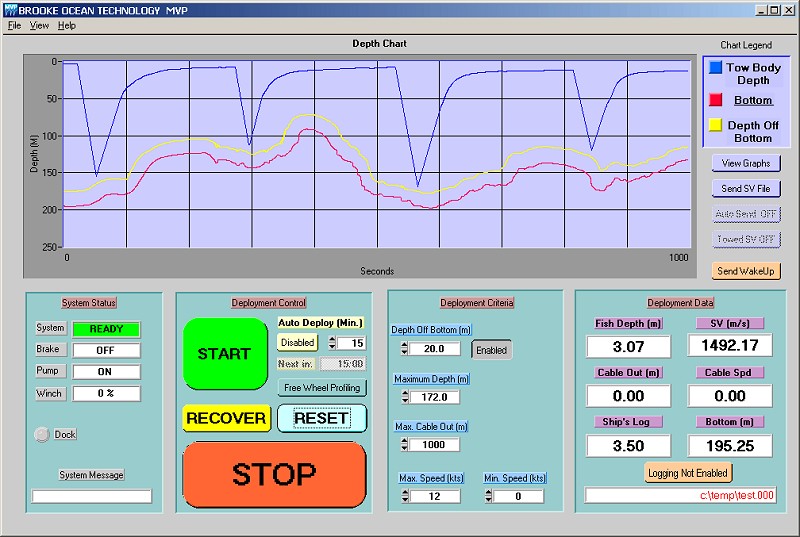Open the Help menu
This screenshot has height=537, width=800.
[66, 25]
